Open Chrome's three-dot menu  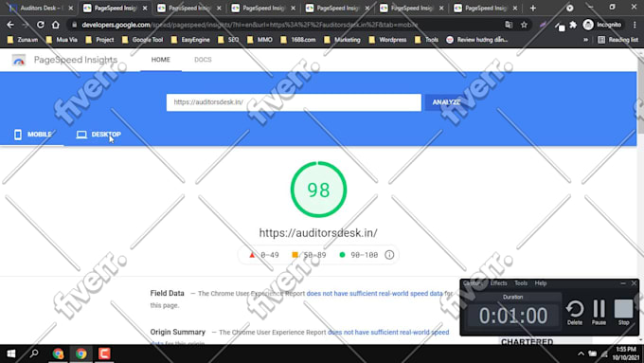point(635,25)
